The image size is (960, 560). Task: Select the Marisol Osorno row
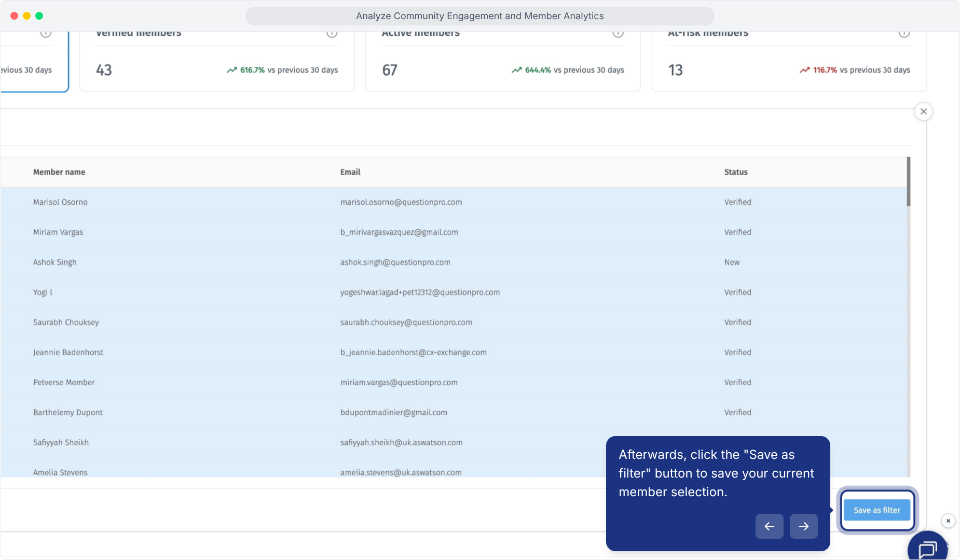(454, 202)
